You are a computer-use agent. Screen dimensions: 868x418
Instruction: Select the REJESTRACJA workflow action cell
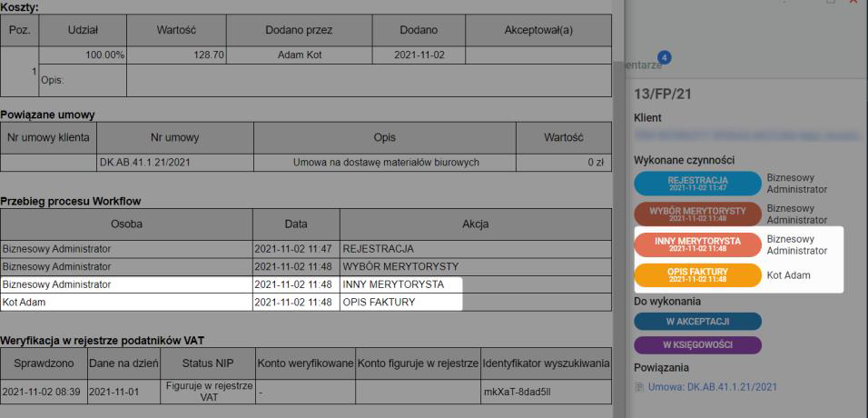point(476,249)
